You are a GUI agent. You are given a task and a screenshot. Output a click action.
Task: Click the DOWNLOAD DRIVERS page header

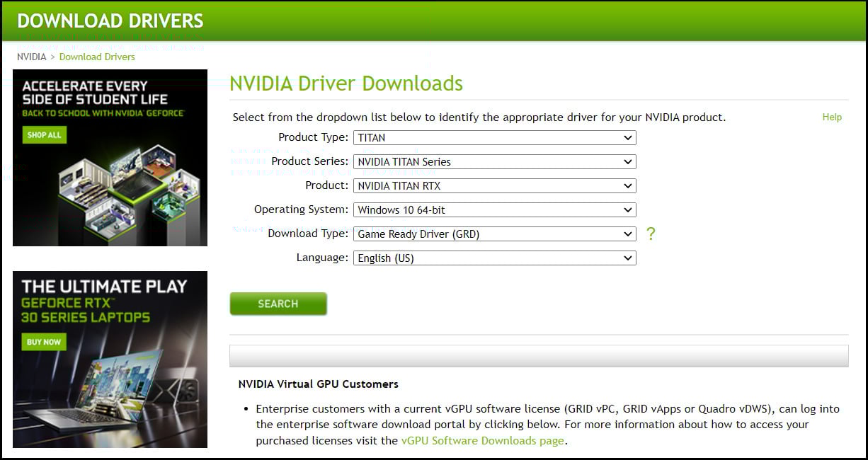pos(110,21)
